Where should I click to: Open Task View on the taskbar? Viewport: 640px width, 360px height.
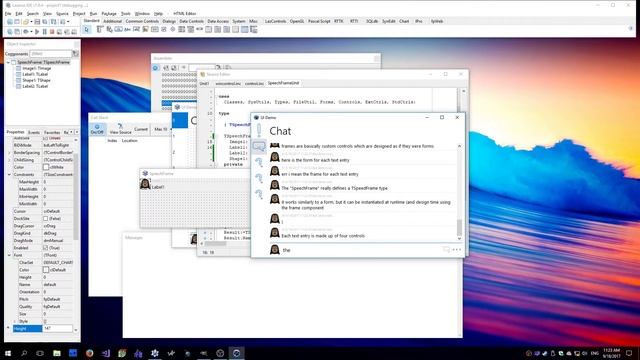40,353
